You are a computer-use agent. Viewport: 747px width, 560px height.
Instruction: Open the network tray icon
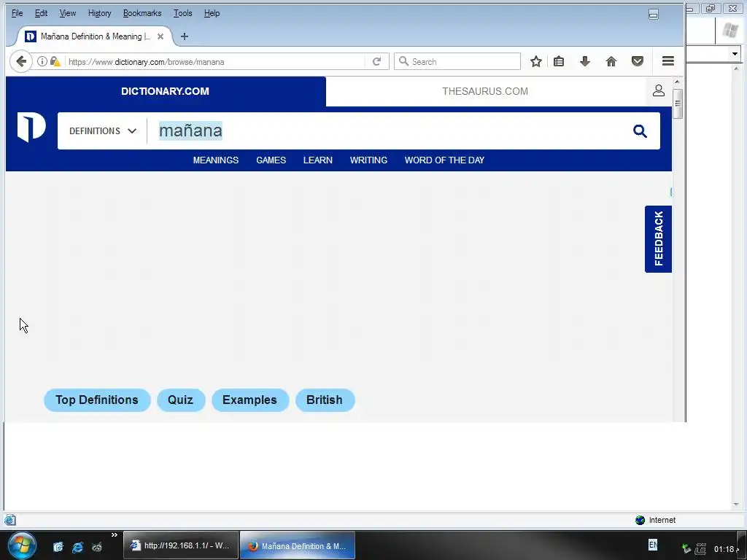(x=700, y=548)
